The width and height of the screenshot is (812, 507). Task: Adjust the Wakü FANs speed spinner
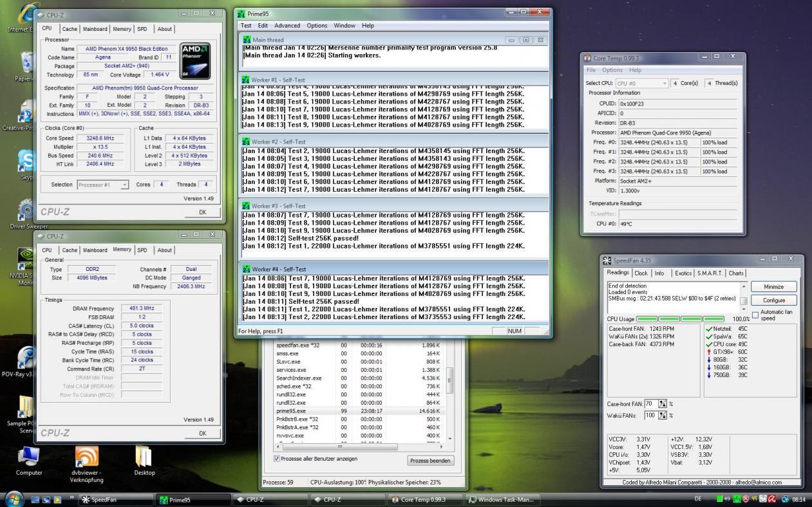tap(663, 416)
